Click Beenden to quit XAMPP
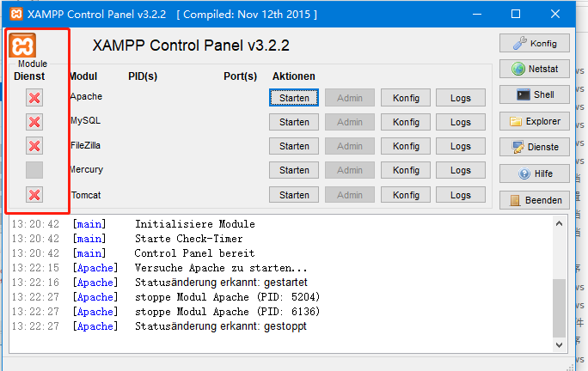 click(535, 200)
